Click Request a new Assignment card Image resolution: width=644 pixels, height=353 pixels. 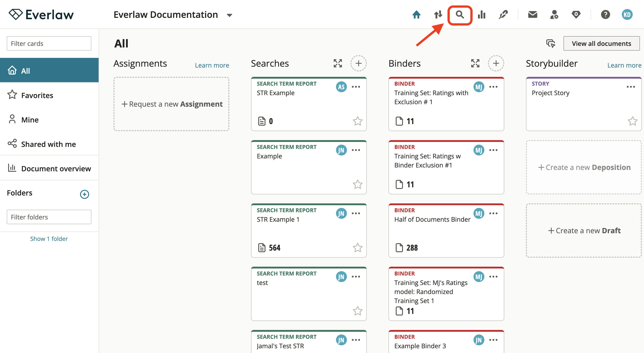[x=171, y=104]
